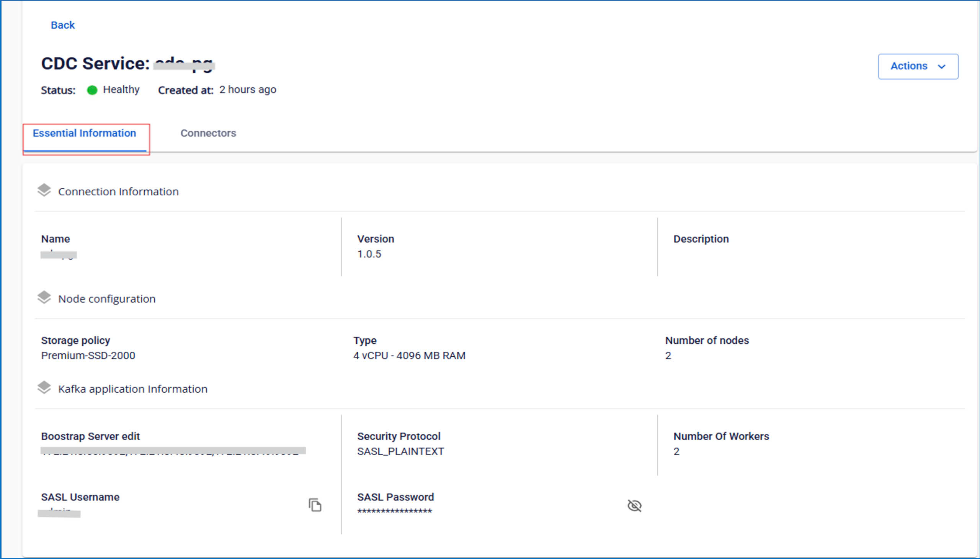Copy the SASL Username value

pyautogui.click(x=315, y=505)
